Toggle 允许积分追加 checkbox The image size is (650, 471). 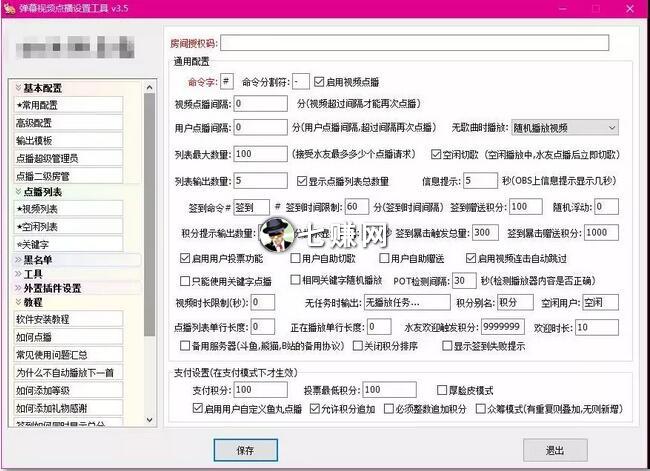pyautogui.click(x=315, y=408)
